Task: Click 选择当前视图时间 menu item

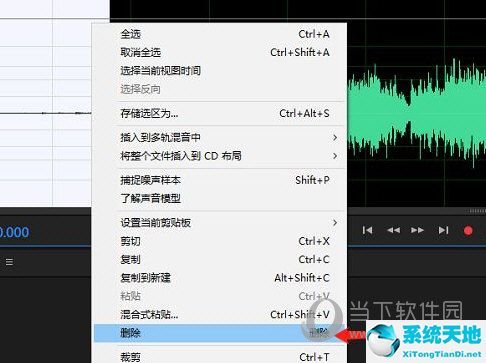Action: [x=220, y=70]
